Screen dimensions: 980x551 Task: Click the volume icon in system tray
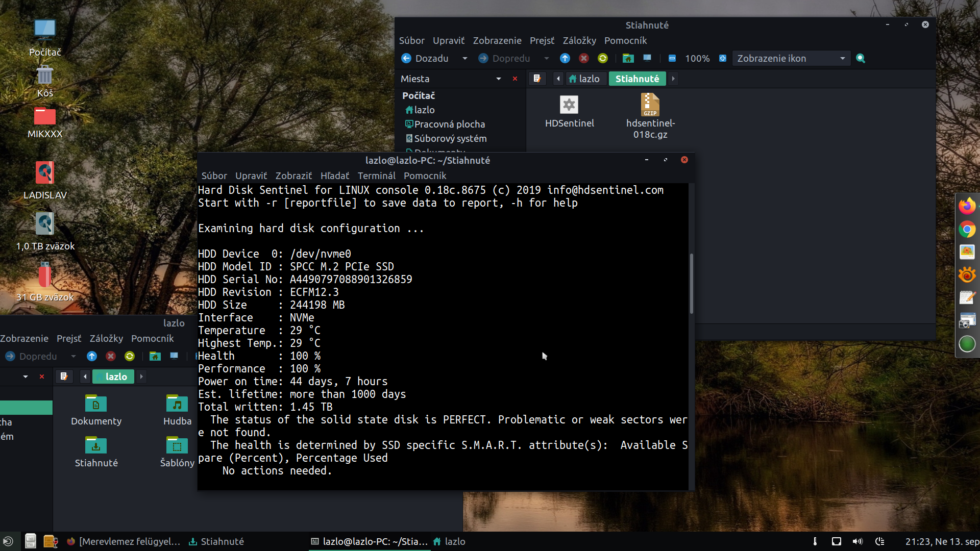click(x=857, y=541)
